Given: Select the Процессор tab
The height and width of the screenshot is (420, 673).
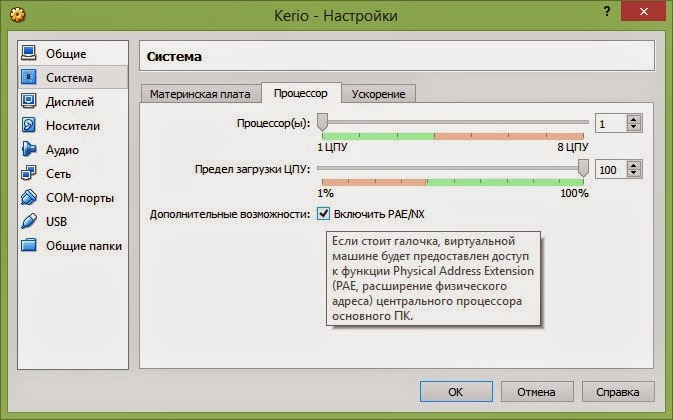Looking at the screenshot, I should pyautogui.click(x=300, y=93).
